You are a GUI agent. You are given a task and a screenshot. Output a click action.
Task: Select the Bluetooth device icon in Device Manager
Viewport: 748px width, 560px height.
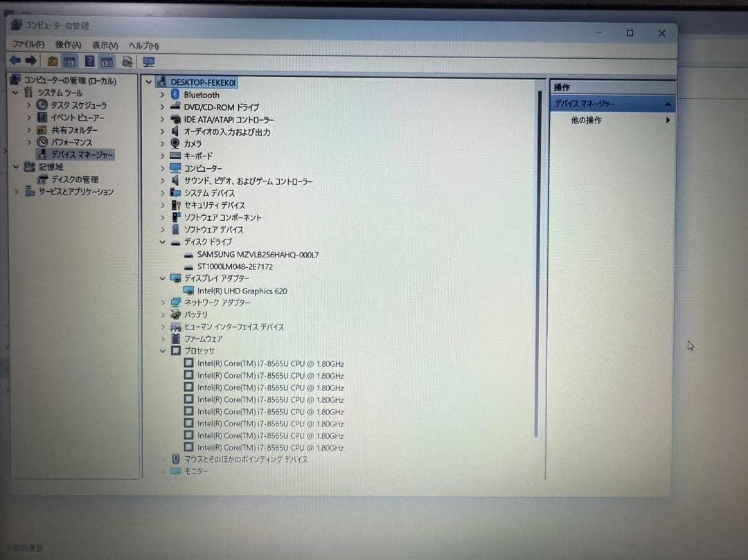click(x=174, y=95)
